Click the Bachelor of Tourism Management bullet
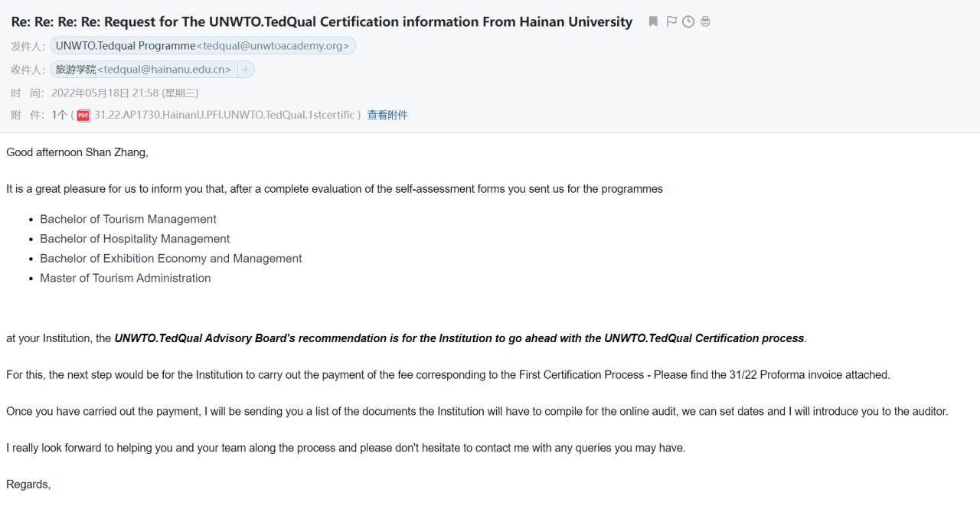Screen dimensions: 980x509 click(128, 219)
